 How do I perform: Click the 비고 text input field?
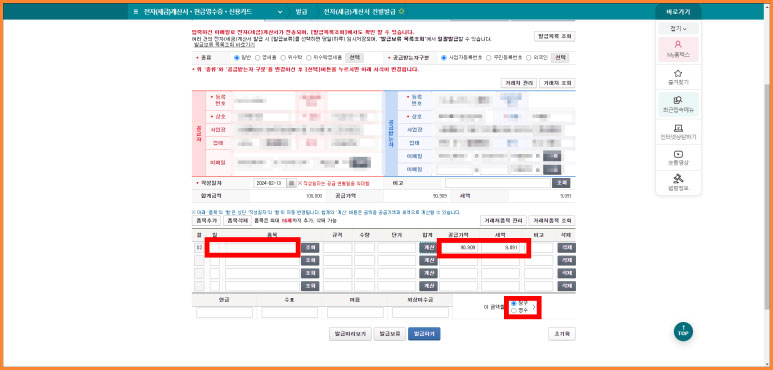point(497,183)
